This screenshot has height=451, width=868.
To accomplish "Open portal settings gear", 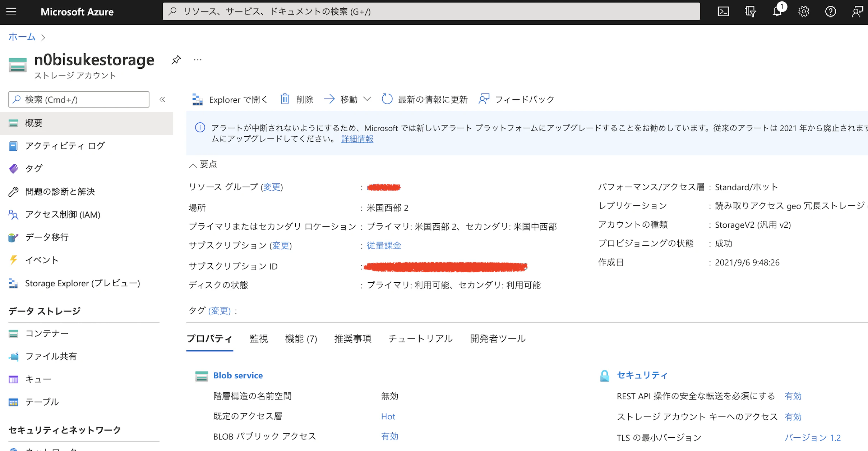I will (x=804, y=12).
